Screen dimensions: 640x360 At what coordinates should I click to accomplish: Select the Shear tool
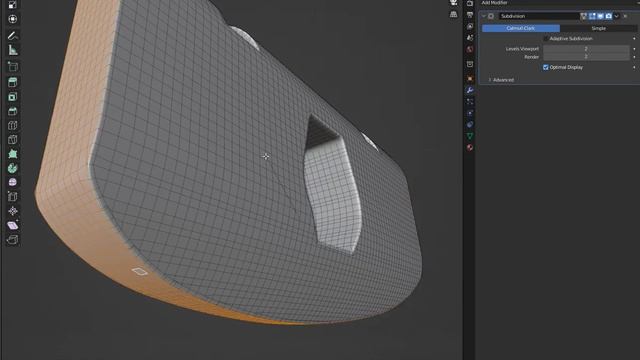(x=13, y=225)
